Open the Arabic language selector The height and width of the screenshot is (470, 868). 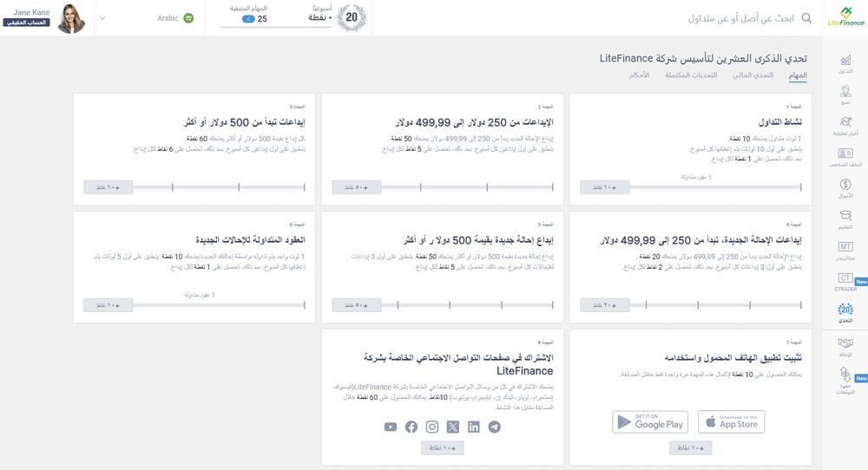(175, 18)
